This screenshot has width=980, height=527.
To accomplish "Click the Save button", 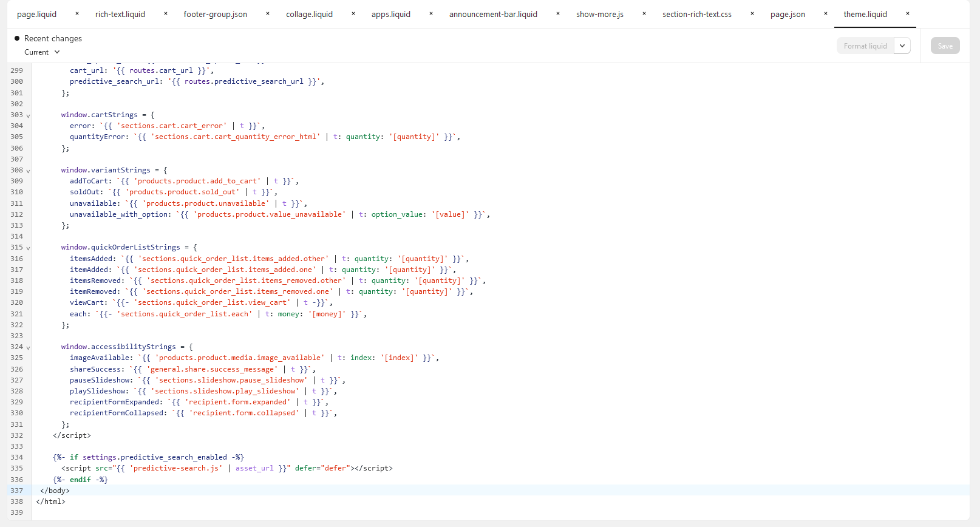I will tap(945, 46).
